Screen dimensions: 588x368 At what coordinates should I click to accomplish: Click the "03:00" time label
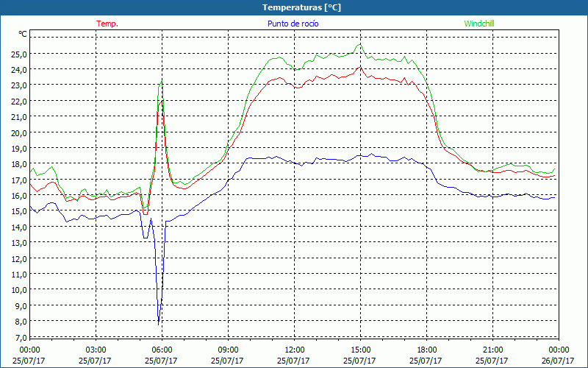pyautogui.click(x=96, y=350)
